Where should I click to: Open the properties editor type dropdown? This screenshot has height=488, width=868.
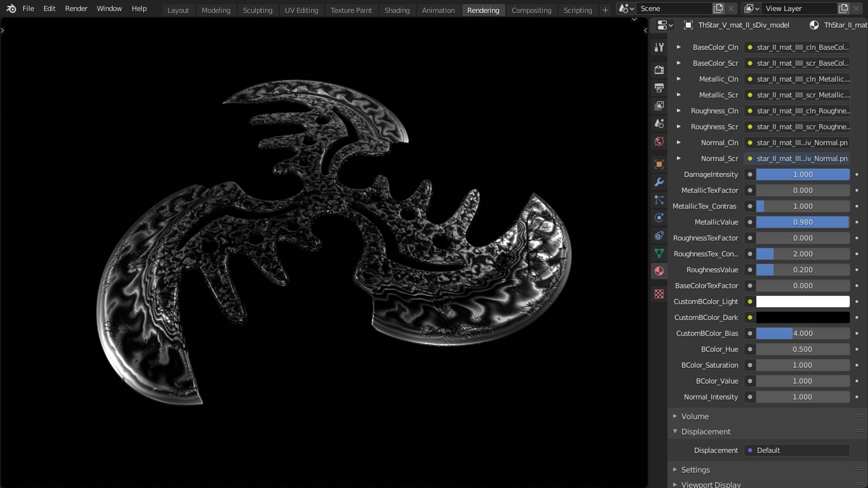tap(665, 25)
